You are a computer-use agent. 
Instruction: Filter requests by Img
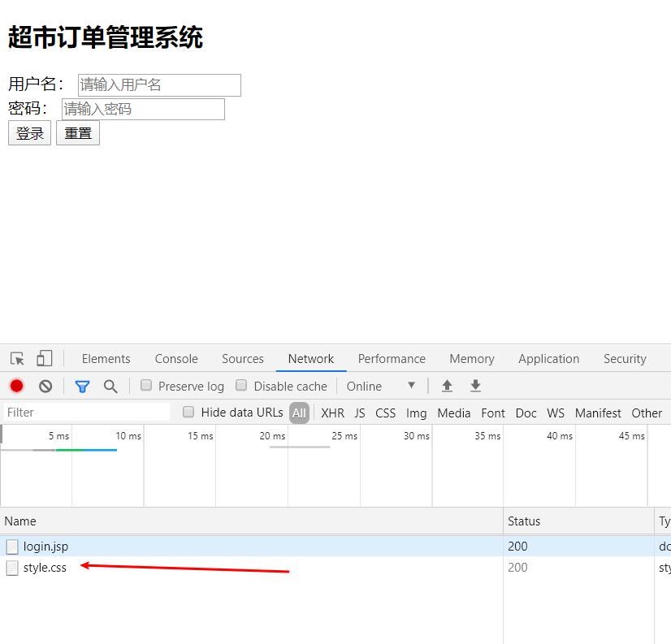click(x=417, y=413)
